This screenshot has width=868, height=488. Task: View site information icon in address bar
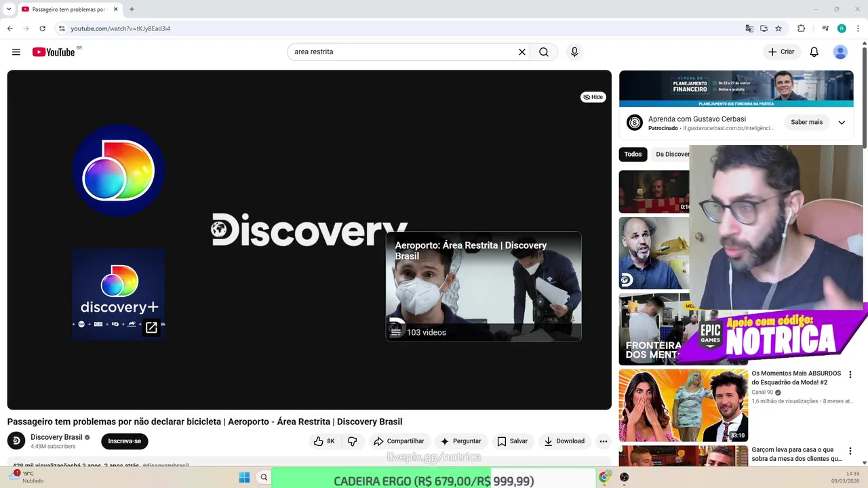pyautogui.click(x=61, y=28)
